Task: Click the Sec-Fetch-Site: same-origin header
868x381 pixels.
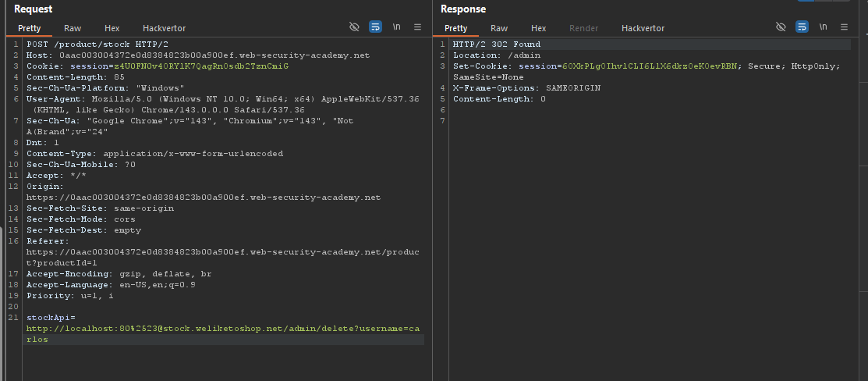Action: click(x=100, y=208)
